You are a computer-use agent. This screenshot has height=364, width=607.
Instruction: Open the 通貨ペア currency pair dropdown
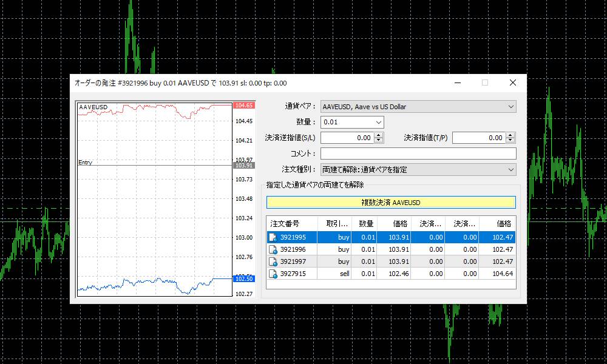pyautogui.click(x=510, y=106)
